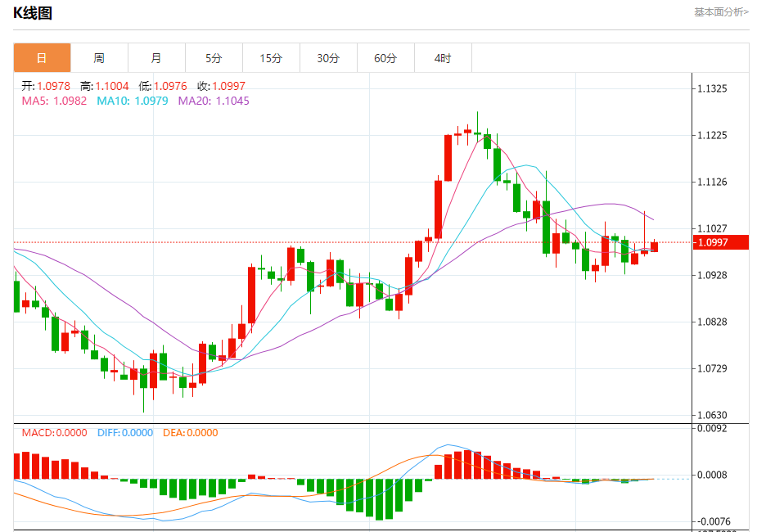Click the DIFF:0.0000 indicator label
Image resolution: width=757 pixels, height=532 pixels.
[125, 432]
